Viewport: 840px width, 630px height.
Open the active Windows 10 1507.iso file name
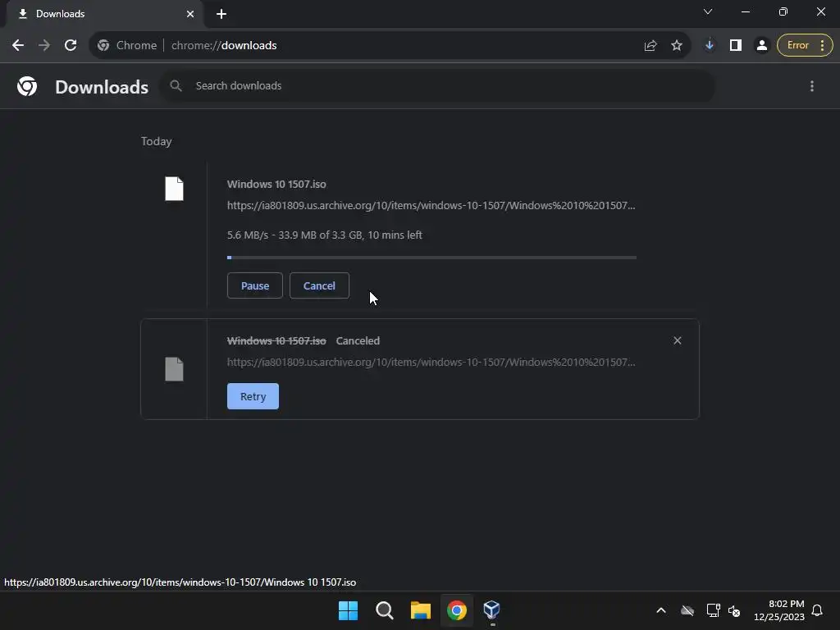276,185
